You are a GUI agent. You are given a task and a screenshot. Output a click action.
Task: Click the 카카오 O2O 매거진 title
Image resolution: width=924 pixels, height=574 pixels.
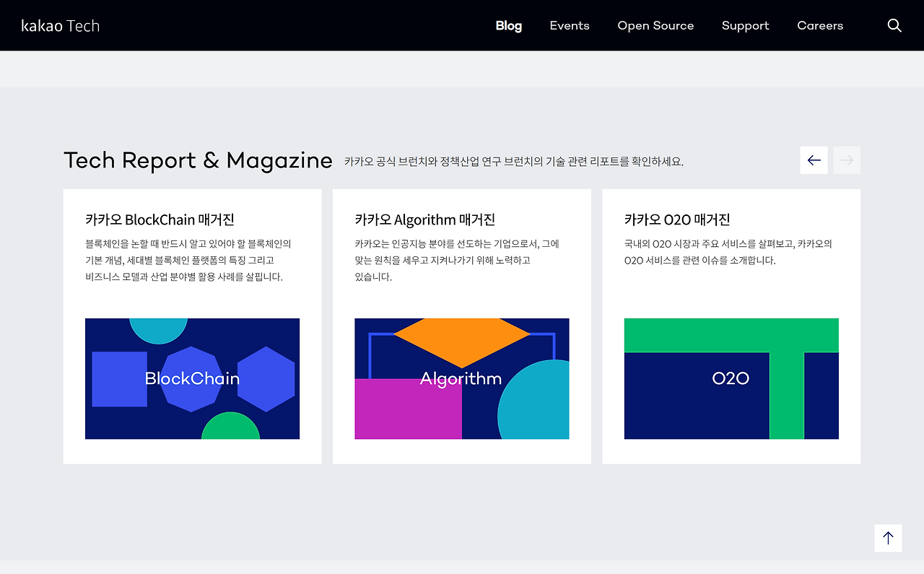678,219
